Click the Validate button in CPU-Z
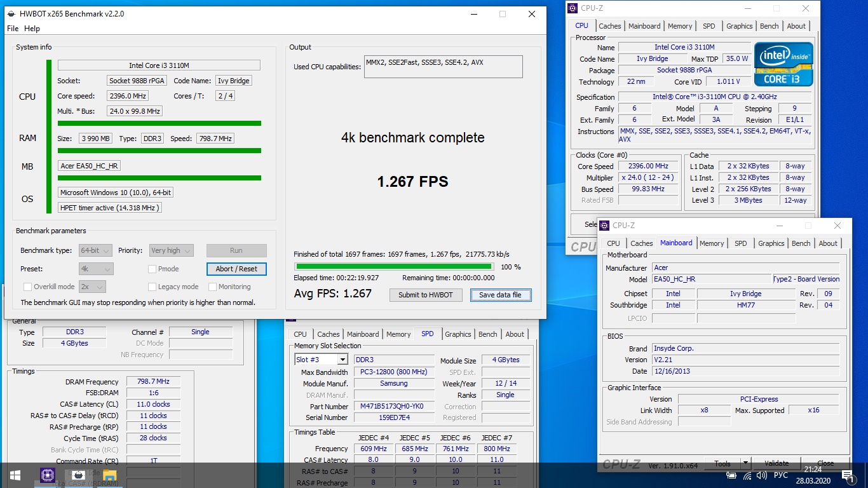 776,464
